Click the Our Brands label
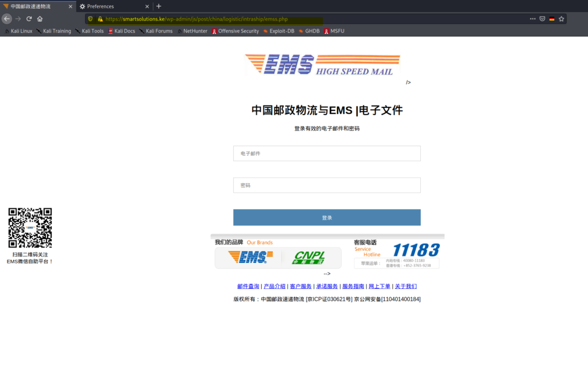This screenshot has height=368, width=588. [x=260, y=243]
